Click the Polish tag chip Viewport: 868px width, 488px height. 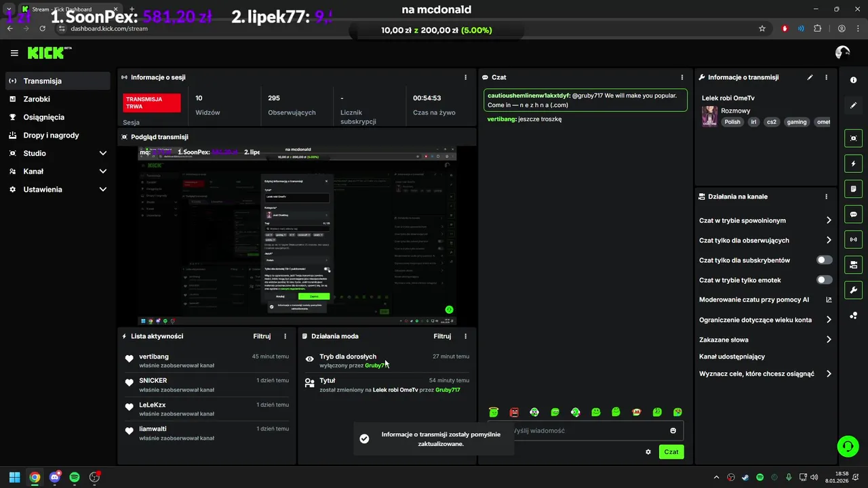pos(732,122)
